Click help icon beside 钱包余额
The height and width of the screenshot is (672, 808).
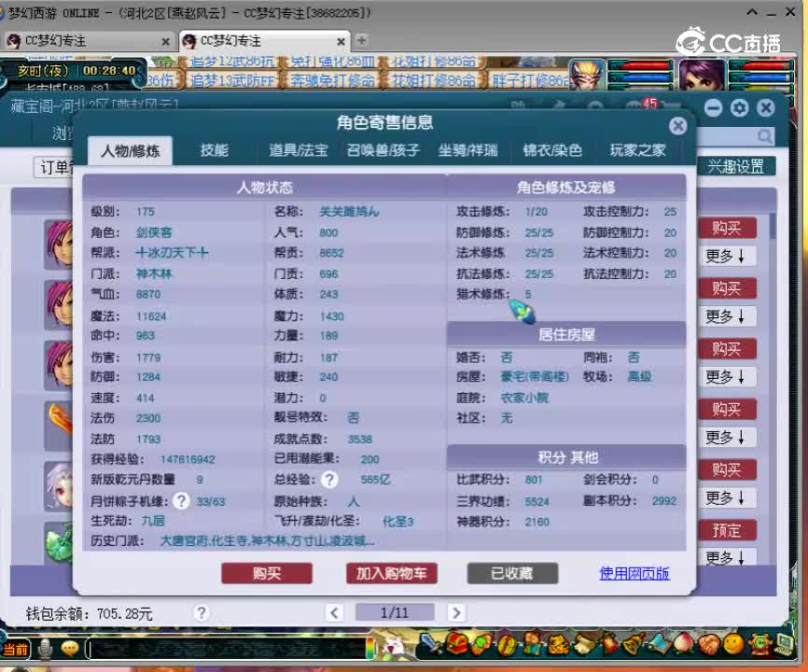pos(201,613)
